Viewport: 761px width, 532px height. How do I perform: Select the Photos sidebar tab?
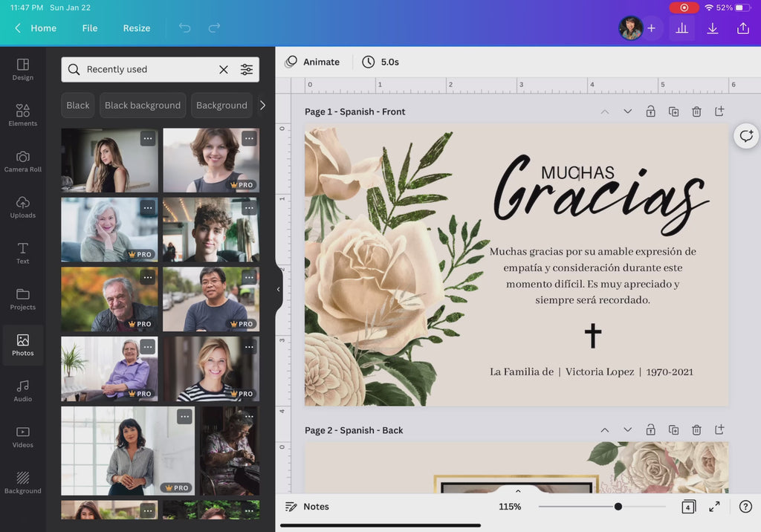[x=23, y=345]
